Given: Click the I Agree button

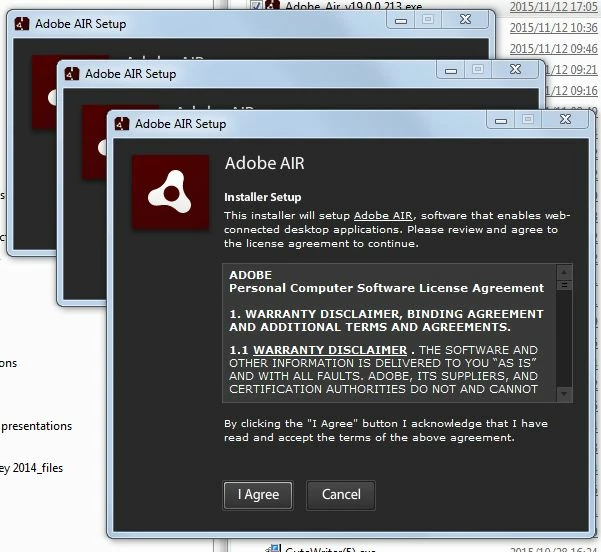Looking at the screenshot, I should tap(258, 494).
